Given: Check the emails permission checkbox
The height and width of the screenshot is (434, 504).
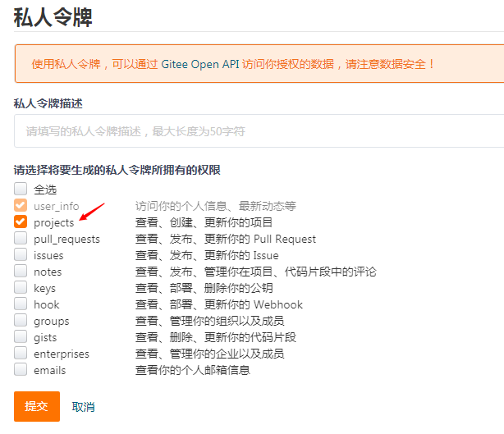Looking at the screenshot, I should tap(21, 369).
